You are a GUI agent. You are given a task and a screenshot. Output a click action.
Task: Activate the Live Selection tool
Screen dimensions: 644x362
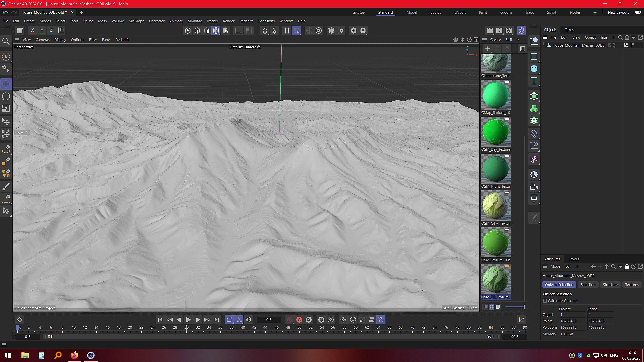pyautogui.click(x=6, y=57)
